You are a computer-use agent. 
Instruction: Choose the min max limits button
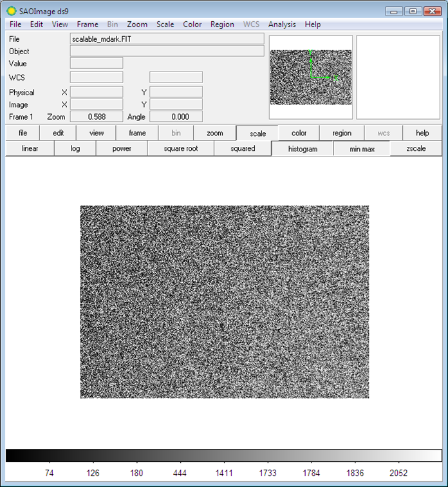coord(362,149)
